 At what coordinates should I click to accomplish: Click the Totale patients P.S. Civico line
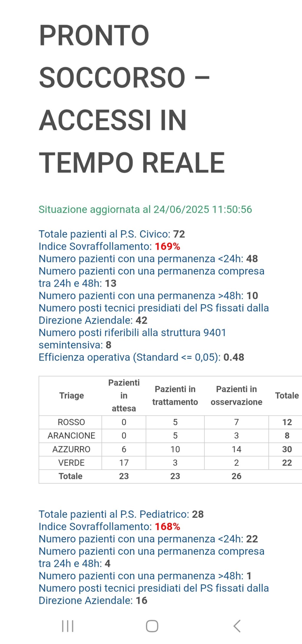pyautogui.click(x=112, y=234)
